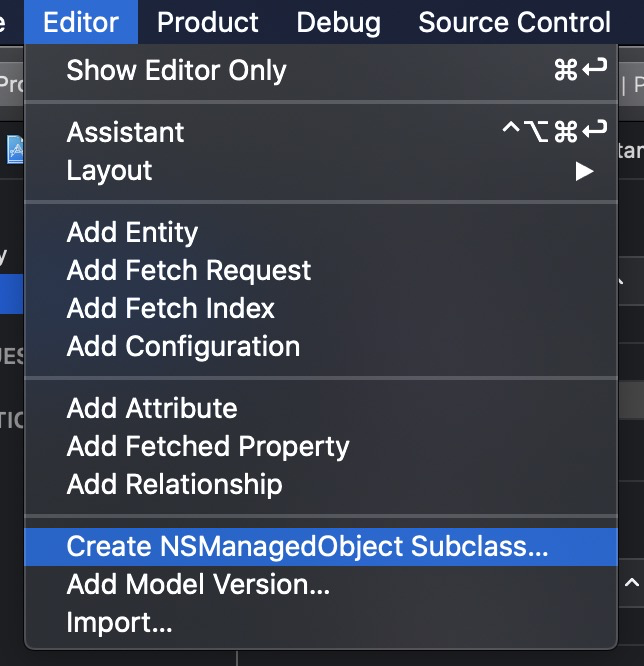Open the Debug menu
This screenshot has height=666, width=644.
339,22
